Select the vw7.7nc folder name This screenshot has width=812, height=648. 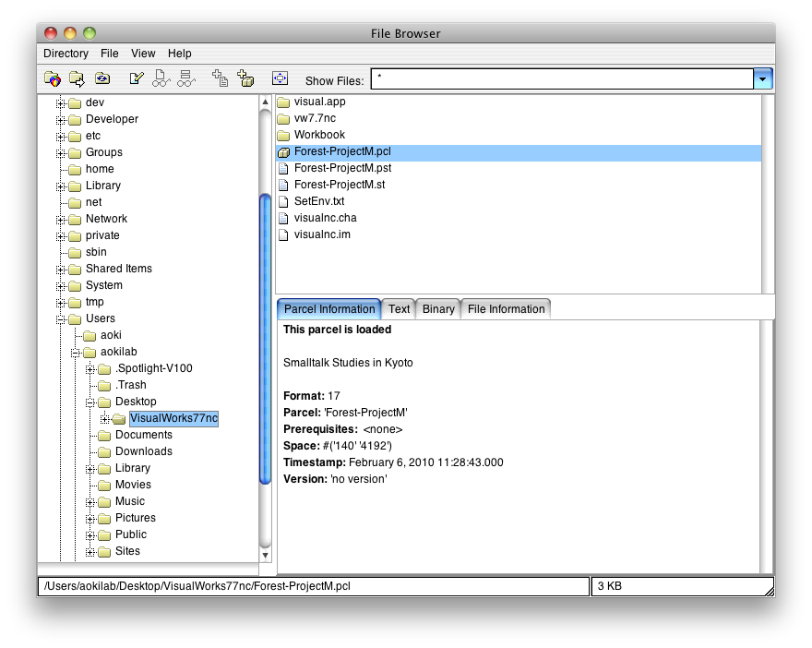coord(315,119)
